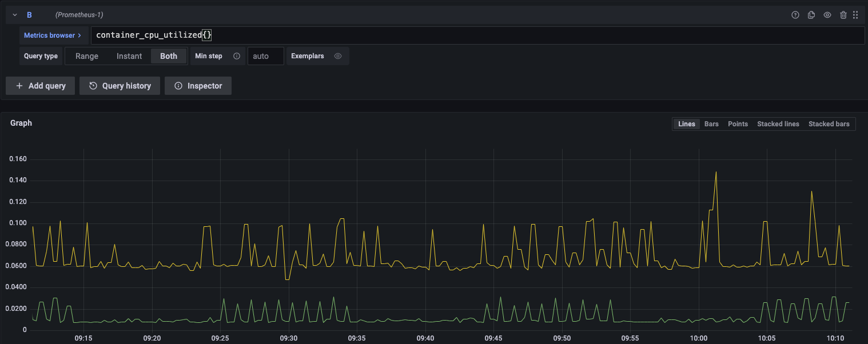The image size is (868, 344).
Task: Duplicate query B using the copy icon
Action: pos(811,15)
